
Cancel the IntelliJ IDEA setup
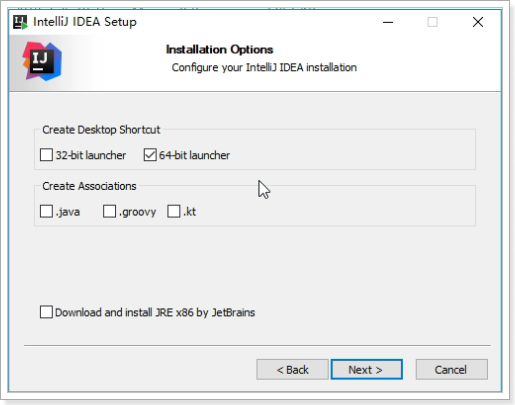tap(452, 369)
